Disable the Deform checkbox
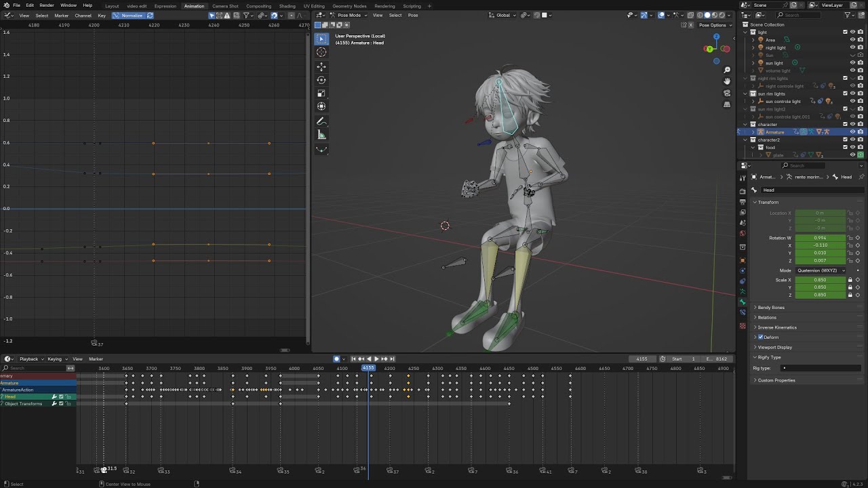 tap(761, 337)
